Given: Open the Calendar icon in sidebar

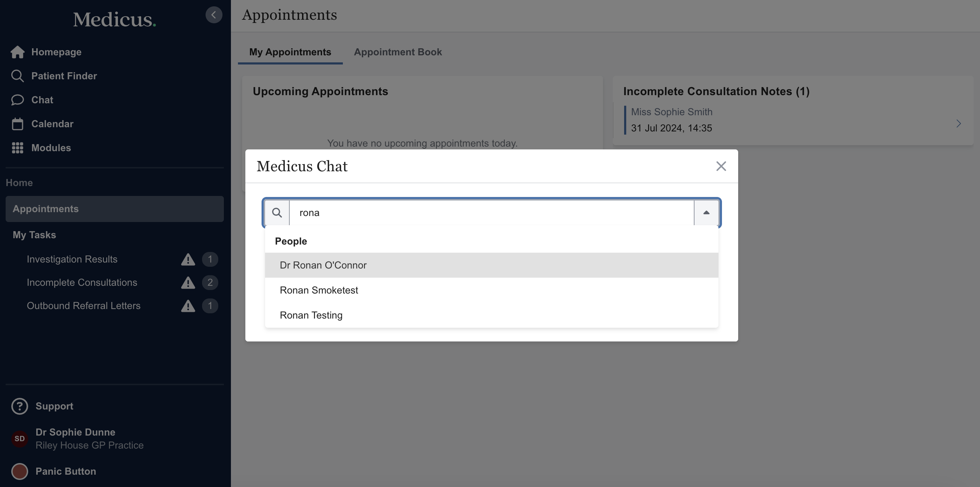Looking at the screenshot, I should [x=18, y=124].
